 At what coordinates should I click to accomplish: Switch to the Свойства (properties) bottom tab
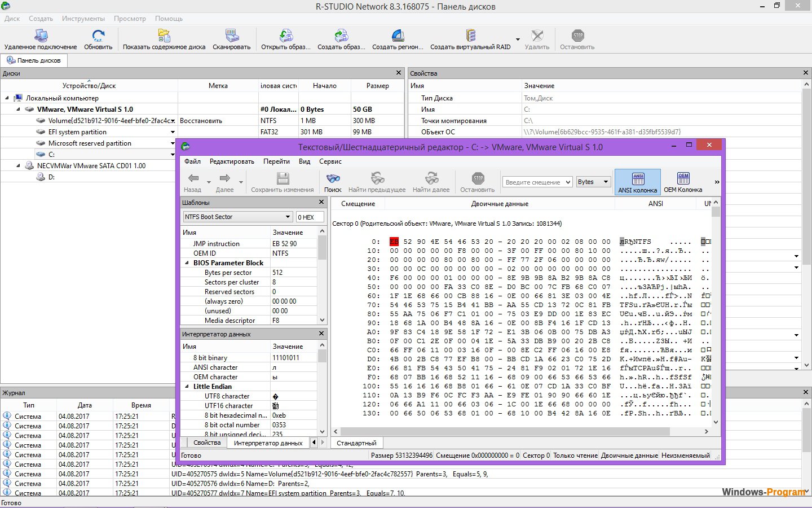coord(207,443)
